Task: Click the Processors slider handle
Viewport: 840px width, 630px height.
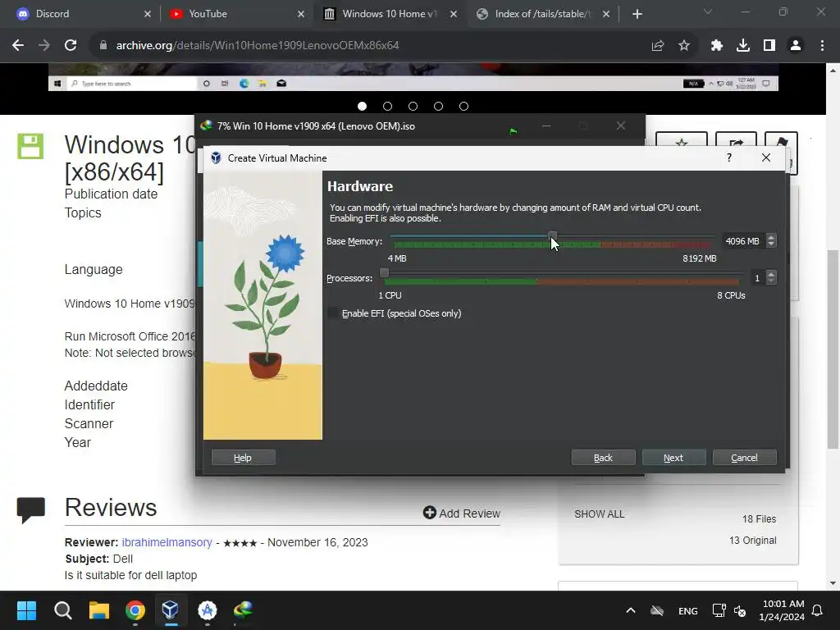Action: [x=384, y=273]
